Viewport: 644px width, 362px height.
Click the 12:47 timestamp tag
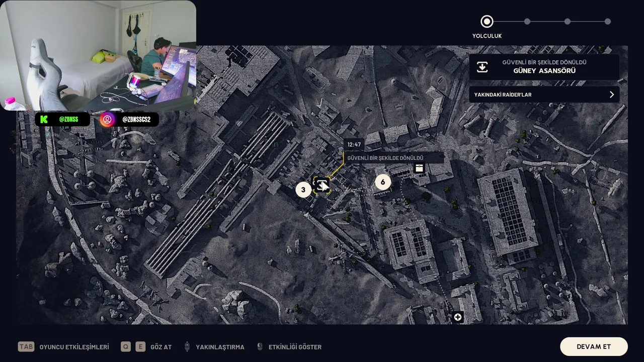354,144
